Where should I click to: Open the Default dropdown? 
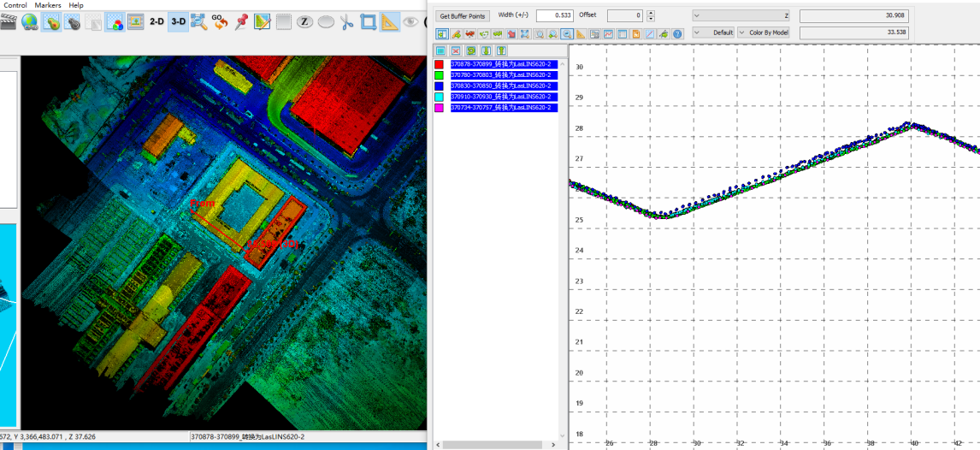pos(714,33)
